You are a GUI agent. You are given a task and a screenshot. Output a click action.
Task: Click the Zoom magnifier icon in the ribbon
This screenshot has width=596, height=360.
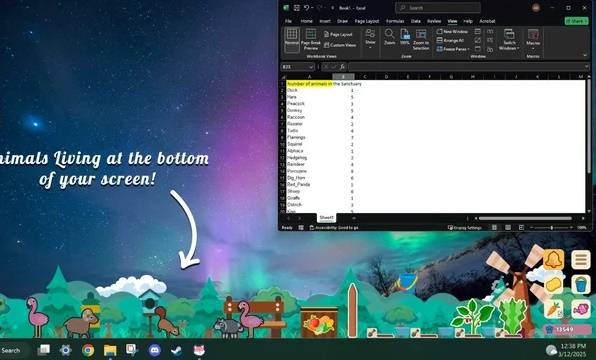pos(389,36)
